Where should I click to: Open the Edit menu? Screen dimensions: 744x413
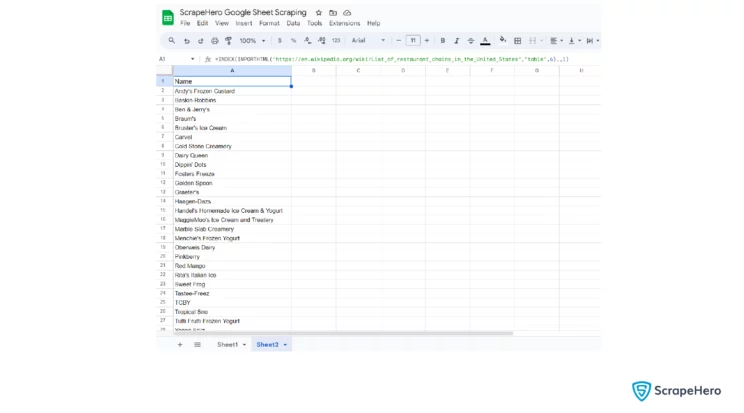[203, 23]
